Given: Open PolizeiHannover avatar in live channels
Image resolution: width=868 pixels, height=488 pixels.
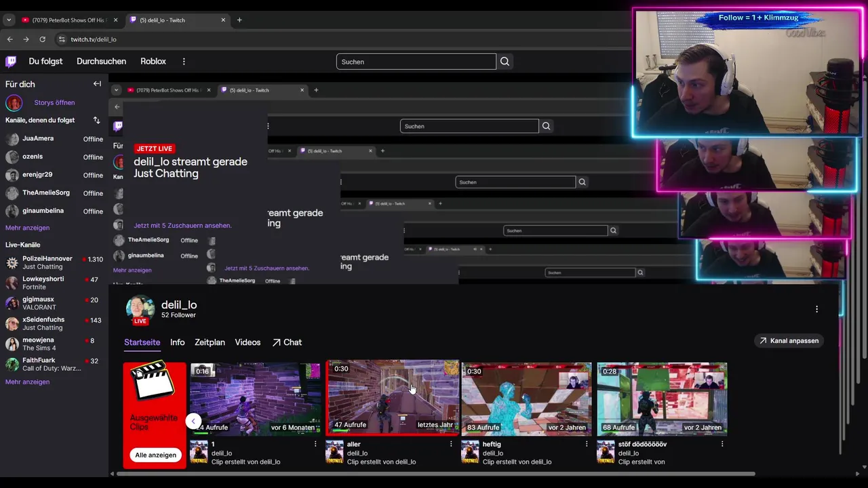Looking at the screenshot, I should tap(12, 263).
